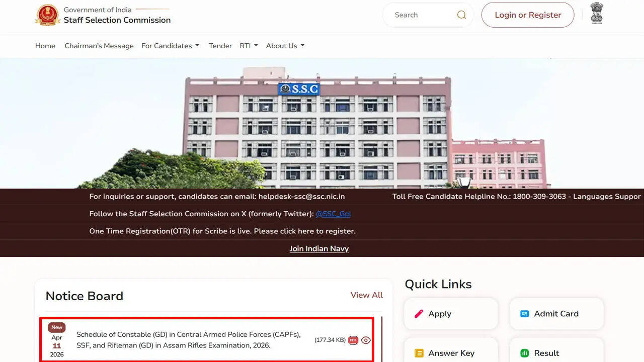Expand the For Candidates dropdown menu
This screenshot has width=644, height=362.
tap(170, 45)
